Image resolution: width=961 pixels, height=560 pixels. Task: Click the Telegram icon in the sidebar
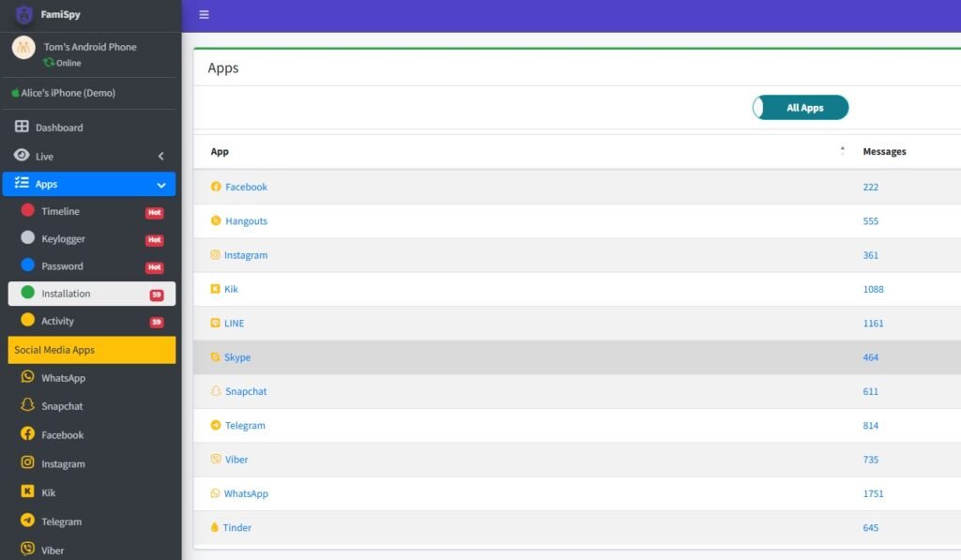tap(27, 520)
